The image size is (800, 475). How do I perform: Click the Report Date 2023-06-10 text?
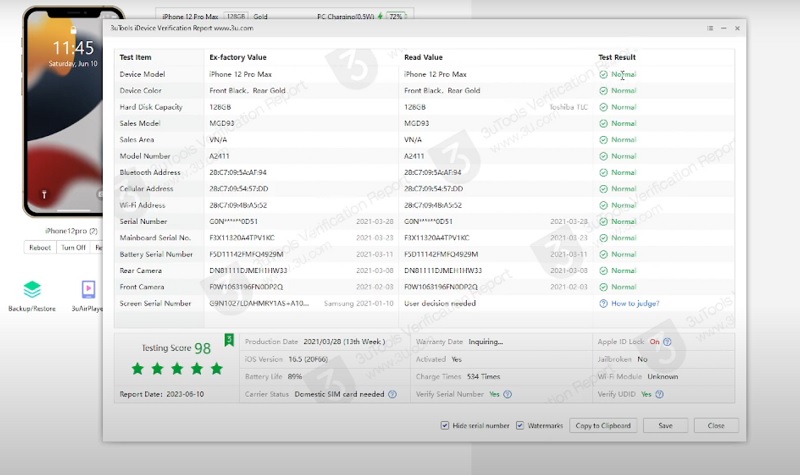[162, 394]
